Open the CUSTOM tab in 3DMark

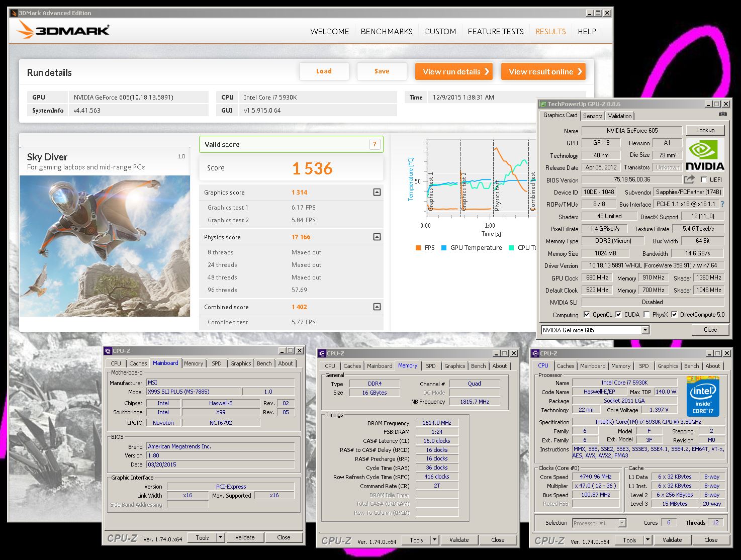coord(440,31)
